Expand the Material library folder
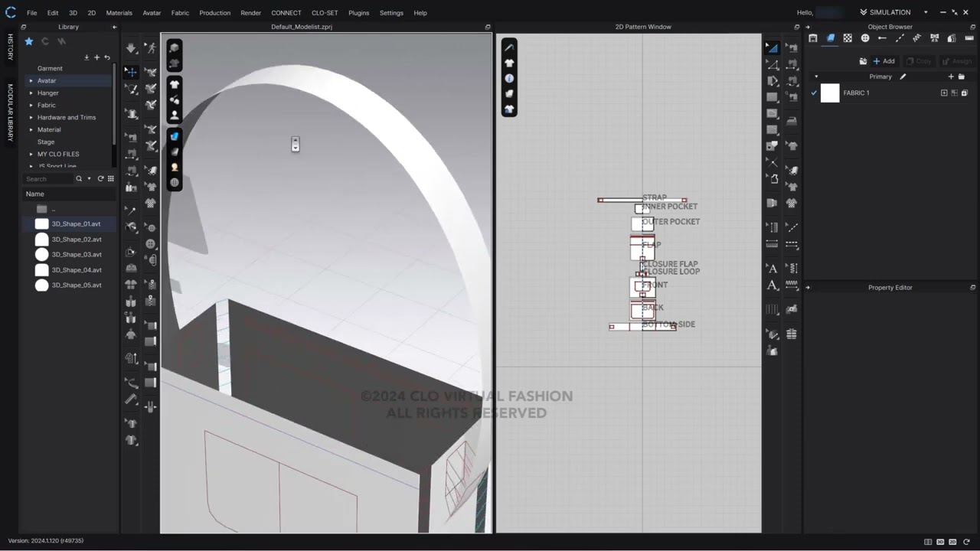This screenshot has width=980, height=551. (x=31, y=129)
